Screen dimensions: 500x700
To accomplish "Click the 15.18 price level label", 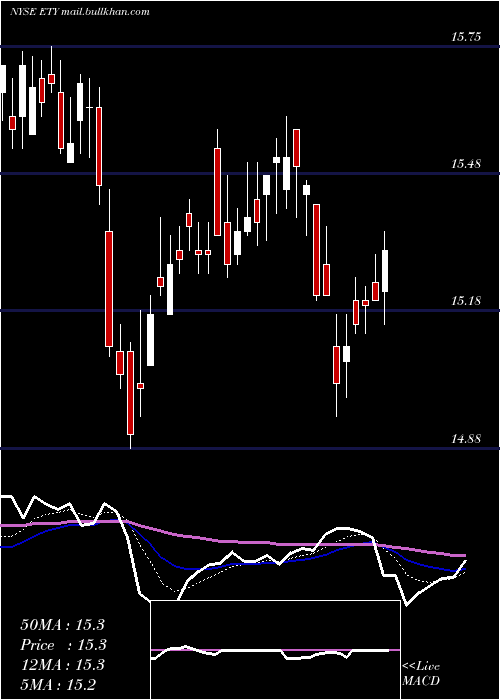I will pyautogui.click(x=466, y=301).
